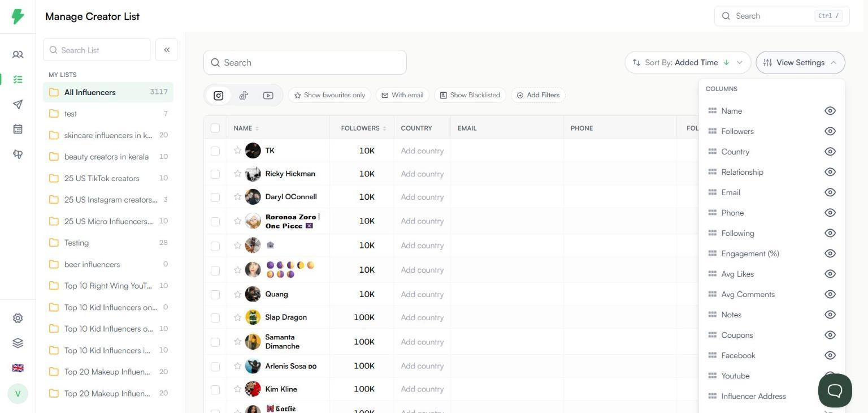The width and height of the screenshot is (868, 413).
Task: Switch to the TikTok platform icon
Action: [244, 96]
